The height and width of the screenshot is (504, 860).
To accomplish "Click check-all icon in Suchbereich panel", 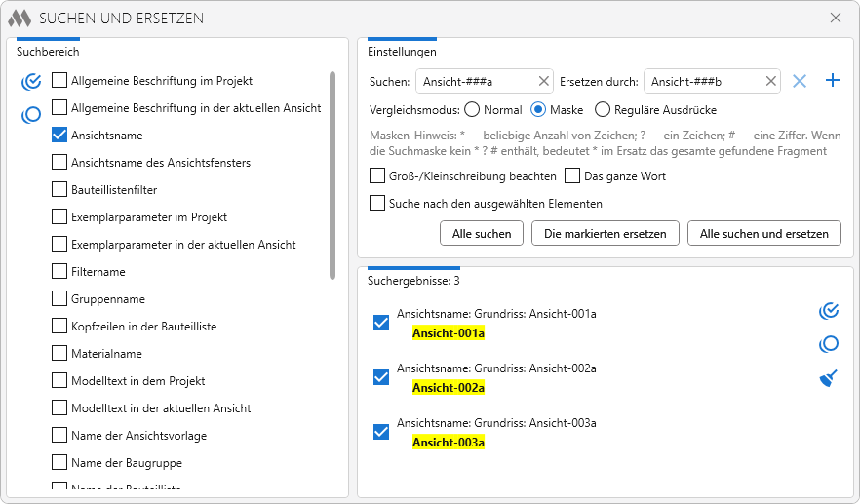I will (31, 81).
